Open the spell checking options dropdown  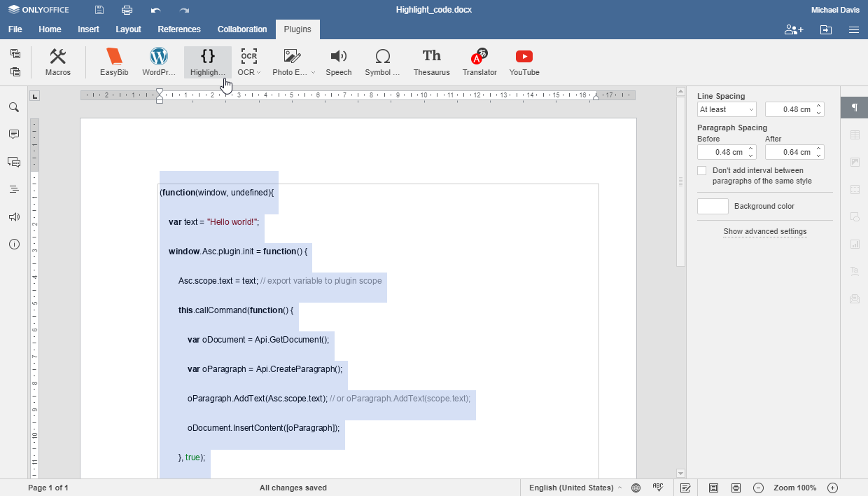point(658,488)
